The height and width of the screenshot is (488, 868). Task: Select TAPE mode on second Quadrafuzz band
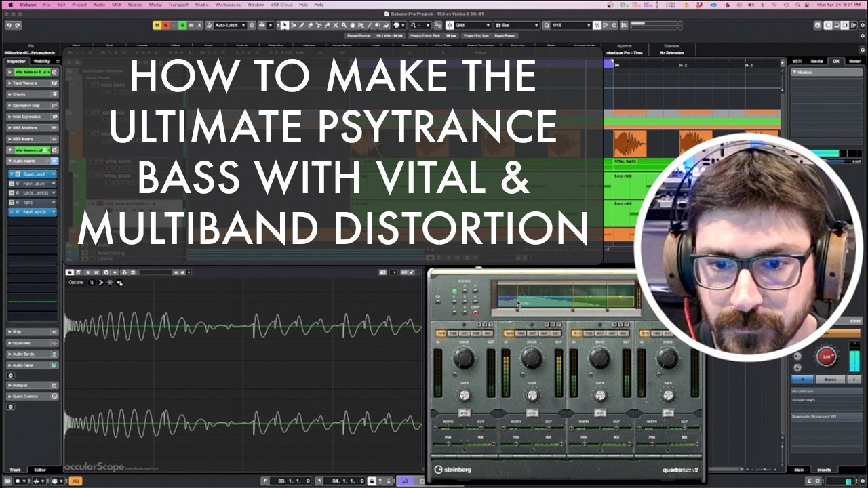pos(509,333)
